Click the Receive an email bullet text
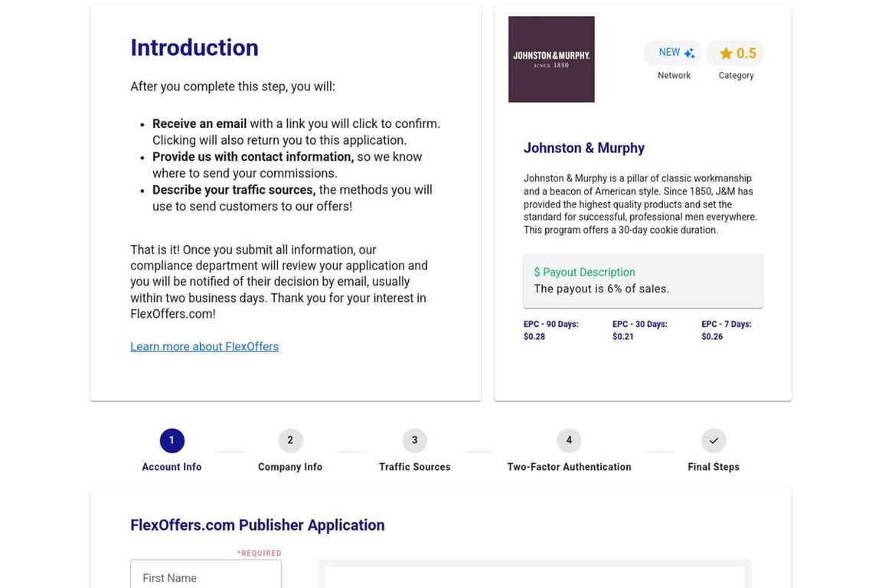This screenshot has height=588, width=882. (x=296, y=132)
